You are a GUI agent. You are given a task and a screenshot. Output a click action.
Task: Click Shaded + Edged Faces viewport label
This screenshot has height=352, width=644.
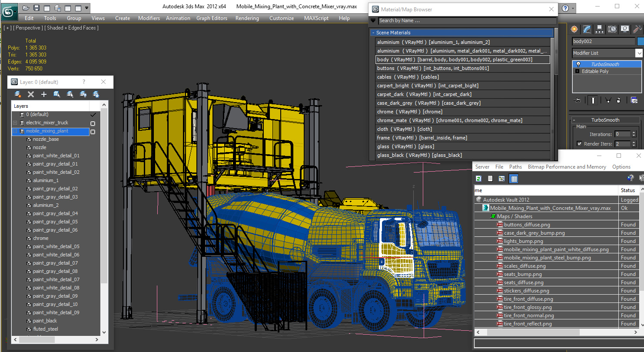pos(71,28)
